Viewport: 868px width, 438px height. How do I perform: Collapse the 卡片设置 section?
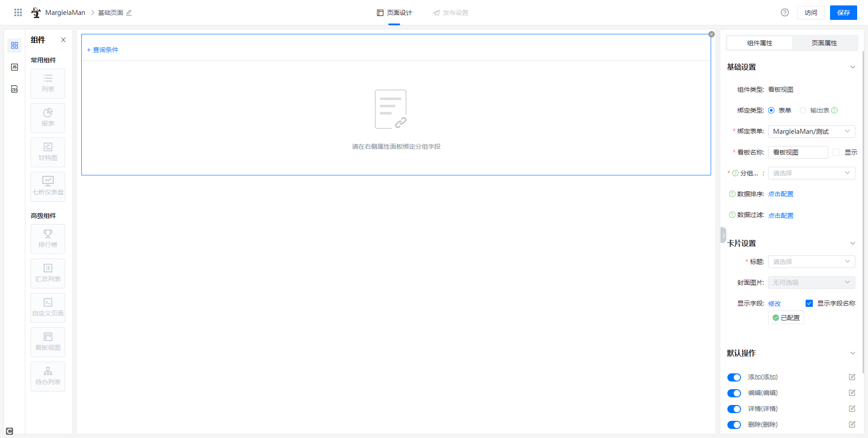click(853, 243)
